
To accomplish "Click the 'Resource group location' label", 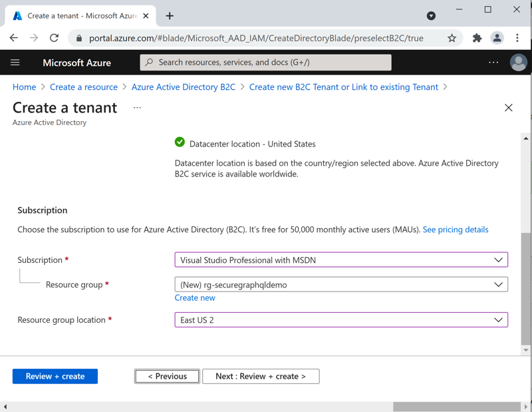I will (61, 320).
